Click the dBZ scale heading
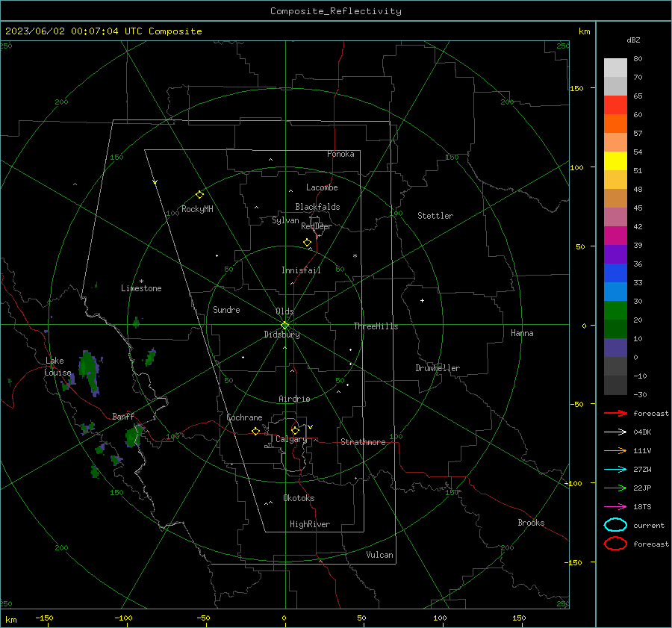Screen dimensions: 672x628 633,40
